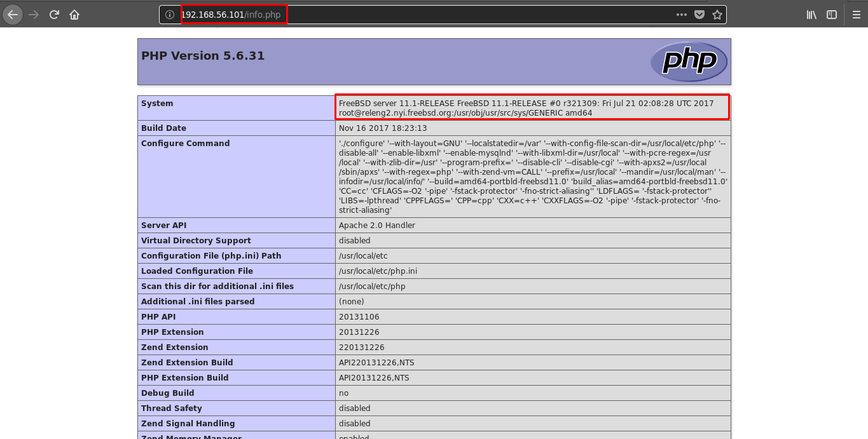Bookmark this page with the star
Screen dimensions: 868x439
tap(717, 15)
